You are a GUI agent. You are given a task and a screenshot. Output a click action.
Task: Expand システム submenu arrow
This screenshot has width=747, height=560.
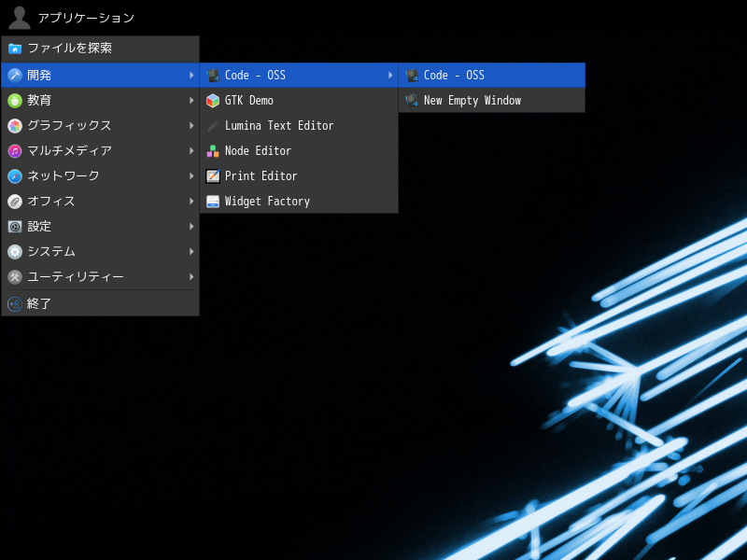click(x=191, y=252)
